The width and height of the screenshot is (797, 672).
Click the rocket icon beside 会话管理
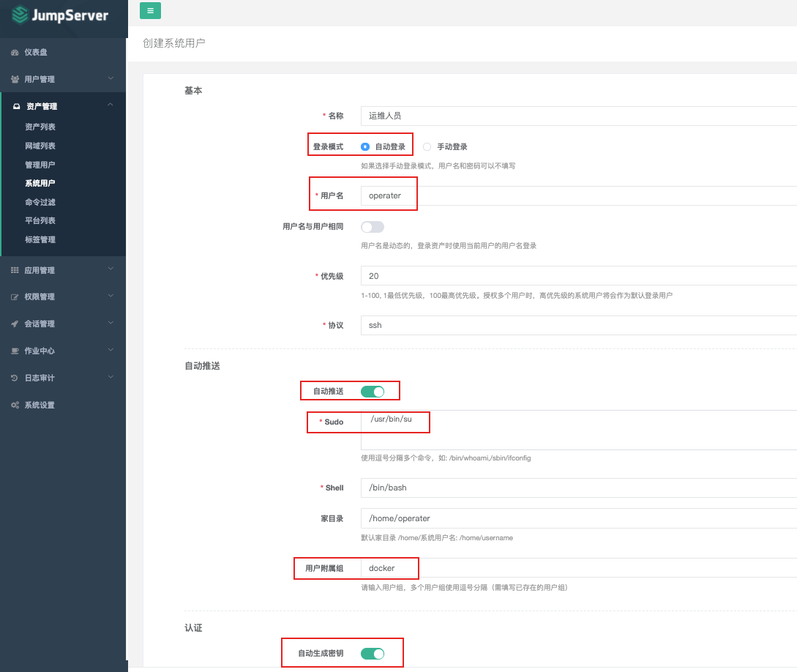click(x=15, y=324)
